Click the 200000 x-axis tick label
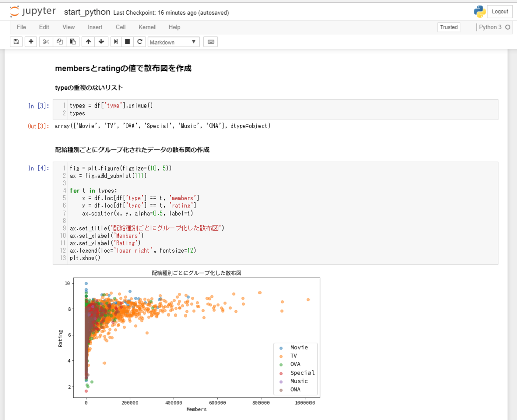 point(130,403)
